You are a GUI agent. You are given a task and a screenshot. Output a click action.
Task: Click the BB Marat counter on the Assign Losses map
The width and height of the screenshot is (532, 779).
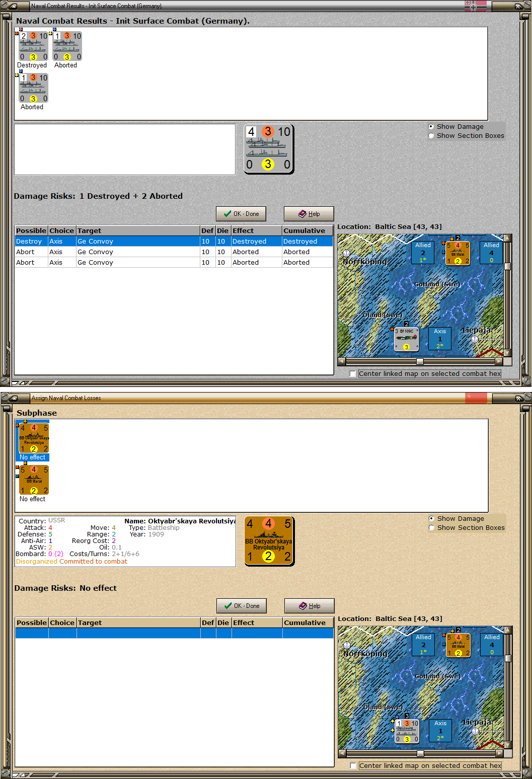458,645
